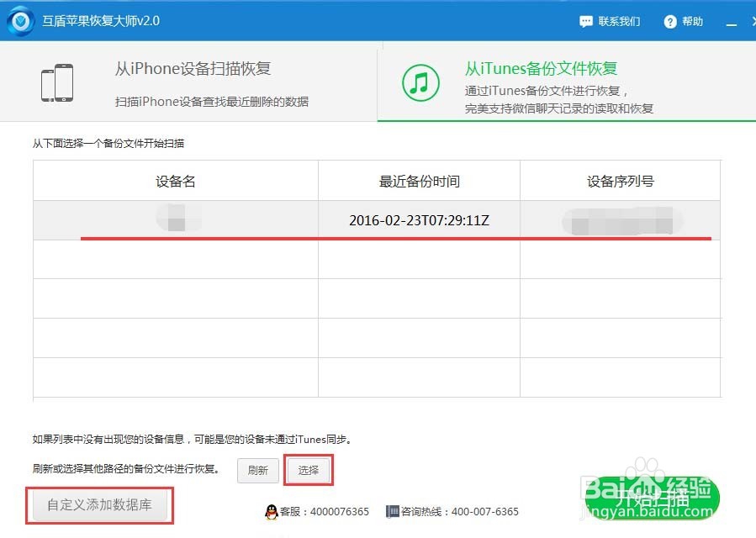
Task: Click the 咨询热线：400-007-6365 text
Action: click(460, 511)
